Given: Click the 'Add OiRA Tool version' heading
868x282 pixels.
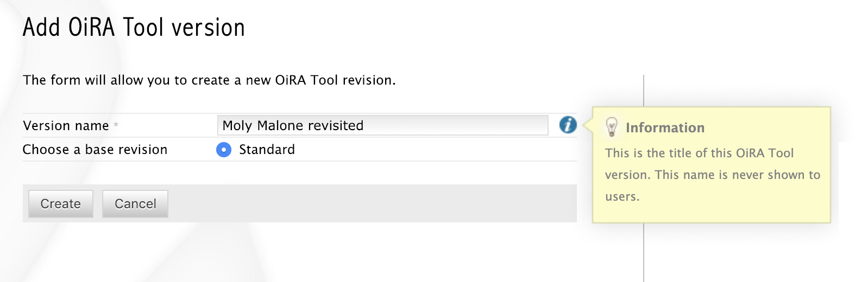Looking at the screenshot, I should click(134, 28).
